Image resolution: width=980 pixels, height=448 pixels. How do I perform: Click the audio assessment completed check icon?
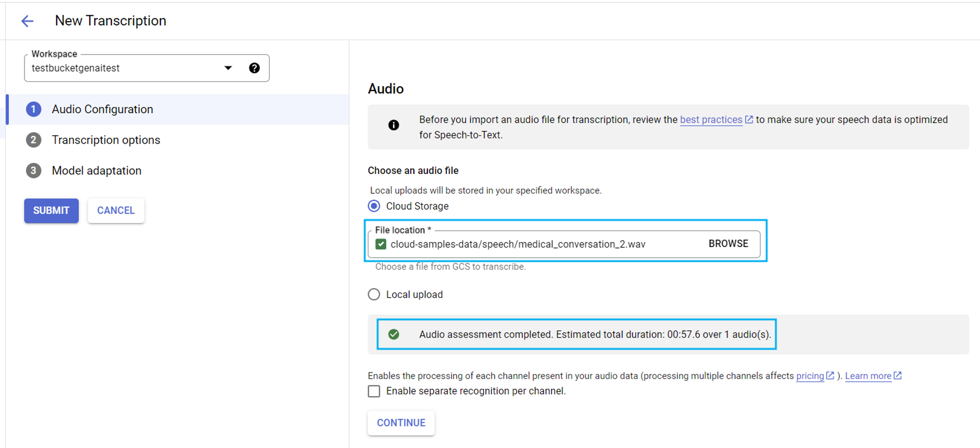393,334
